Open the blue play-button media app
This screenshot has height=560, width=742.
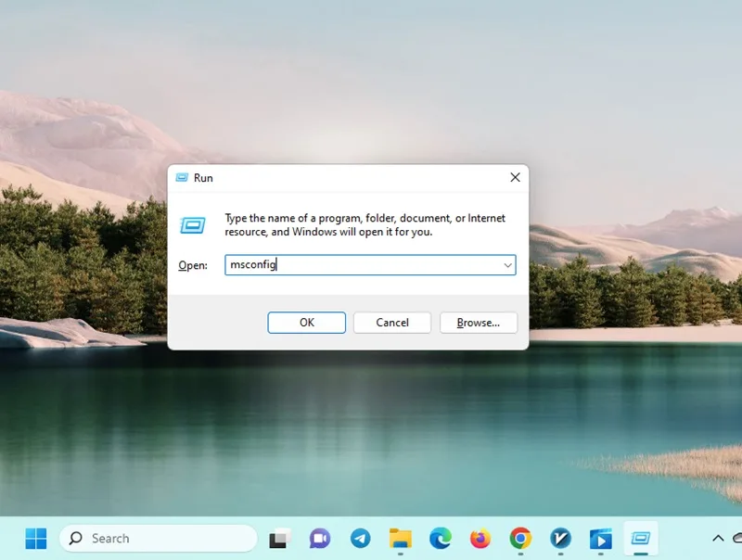click(600, 539)
